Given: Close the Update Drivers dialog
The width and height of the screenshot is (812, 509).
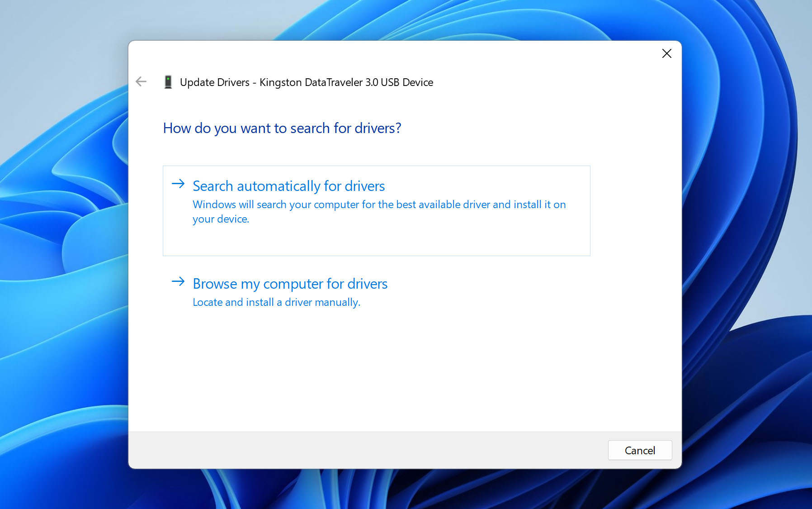Looking at the screenshot, I should (666, 53).
